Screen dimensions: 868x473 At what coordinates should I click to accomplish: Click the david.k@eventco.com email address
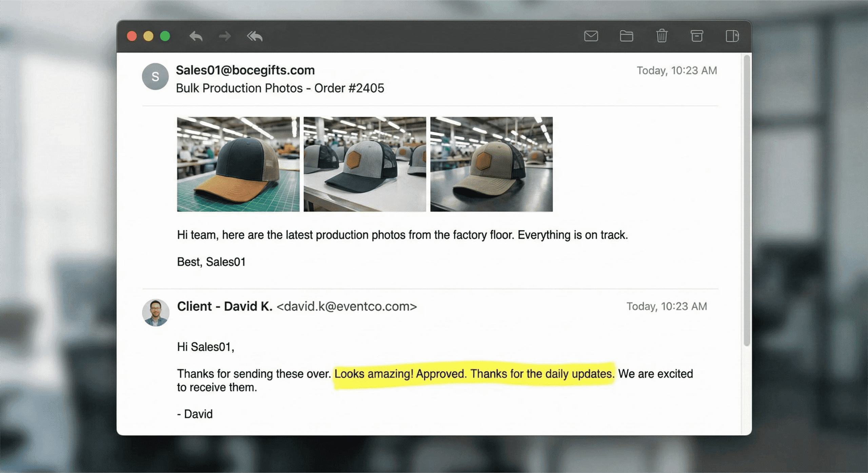(347, 306)
